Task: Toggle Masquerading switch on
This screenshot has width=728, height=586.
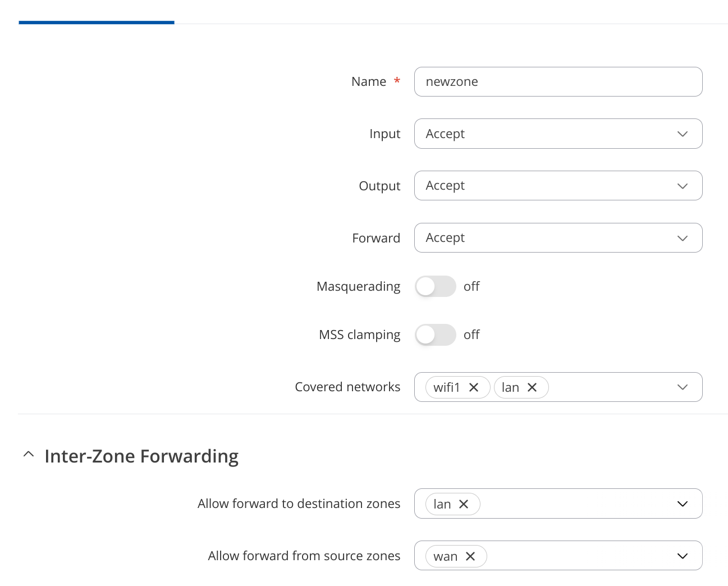Action: click(x=436, y=286)
